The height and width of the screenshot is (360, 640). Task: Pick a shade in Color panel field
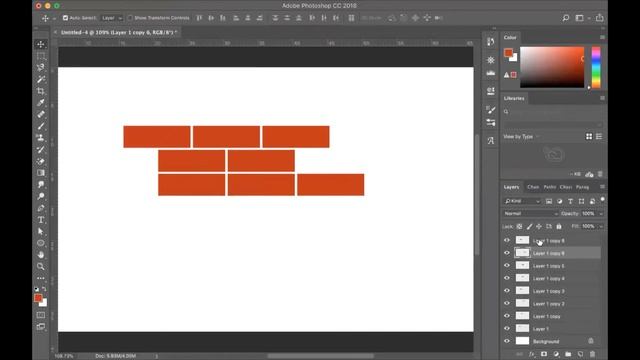[552, 67]
